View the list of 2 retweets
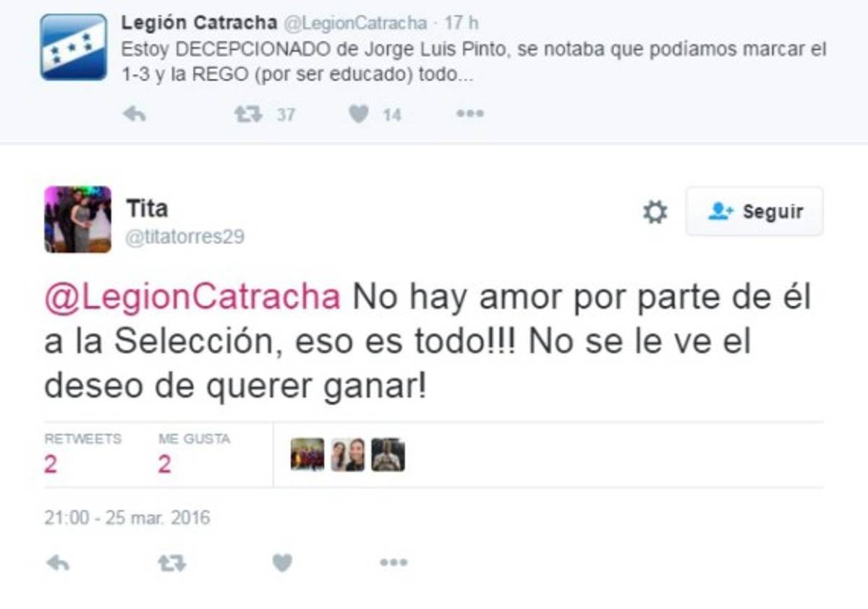The width and height of the screenshot is (868, 609). coord(82,454)
